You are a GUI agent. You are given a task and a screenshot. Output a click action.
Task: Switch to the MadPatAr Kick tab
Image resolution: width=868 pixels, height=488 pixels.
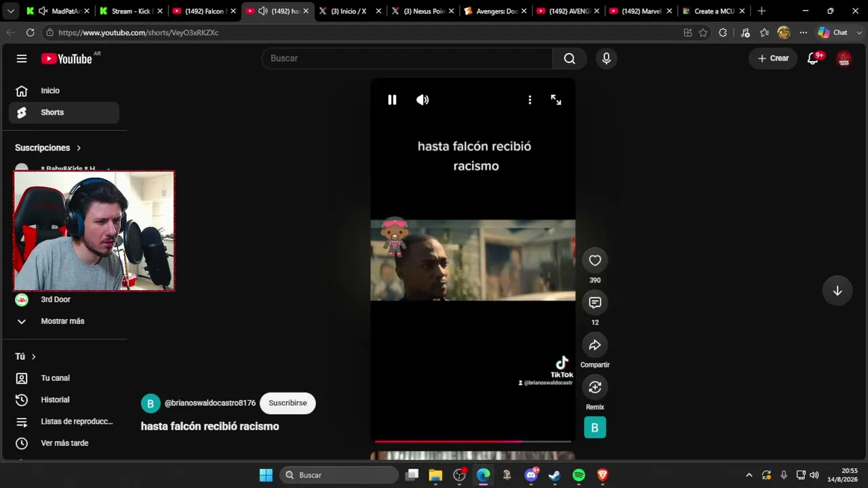pyautogui.click(x=57, y=11)
